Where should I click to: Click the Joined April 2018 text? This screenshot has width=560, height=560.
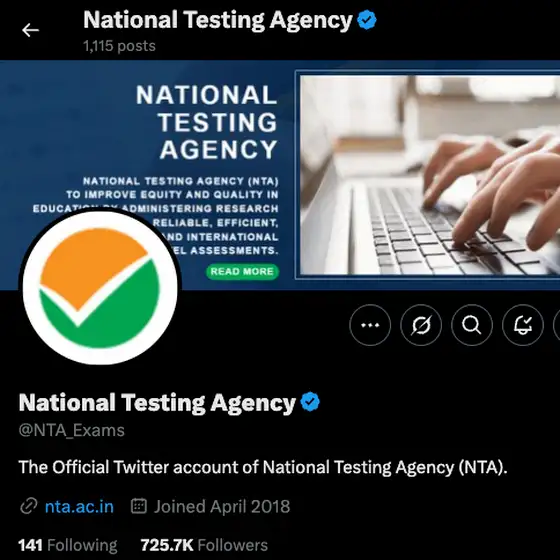pyautogui.click(x=222, y=506)
